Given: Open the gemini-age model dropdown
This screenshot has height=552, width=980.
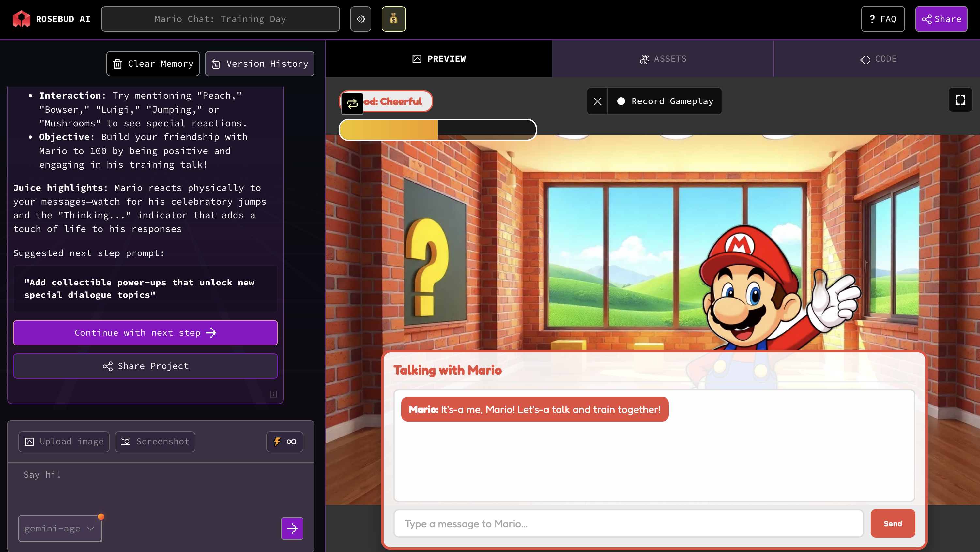Looking at the screenshot, I should point(60,528).
